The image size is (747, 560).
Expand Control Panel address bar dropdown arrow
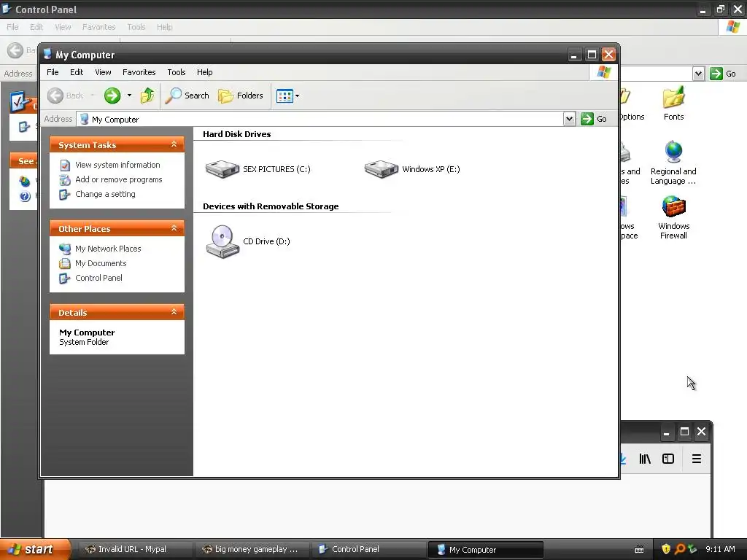[698, 74]
